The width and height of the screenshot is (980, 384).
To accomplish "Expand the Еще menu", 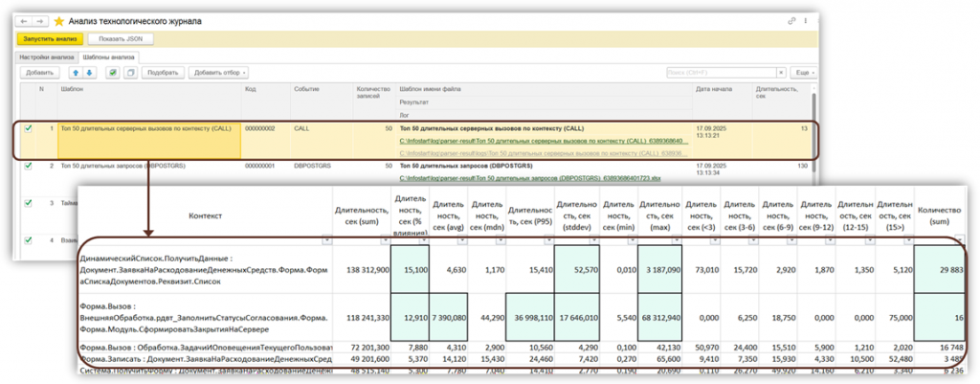I will pyautogui.click(x=804, y=73).
